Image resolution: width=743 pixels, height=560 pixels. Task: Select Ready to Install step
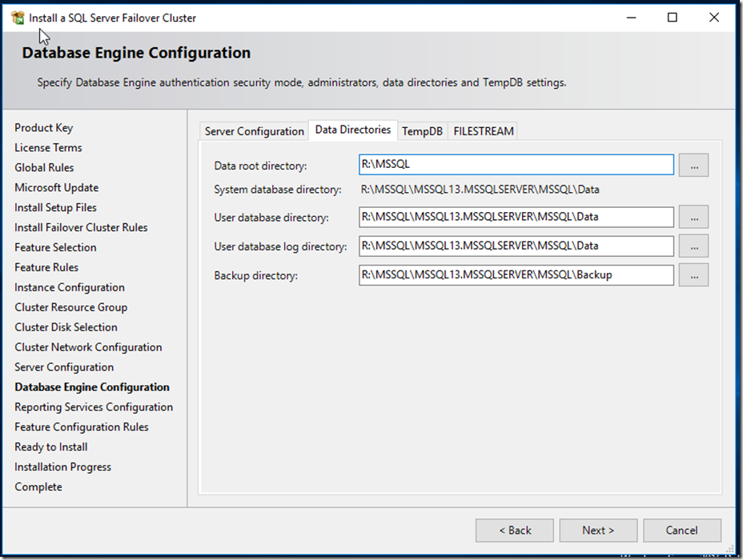click(51, 447)
